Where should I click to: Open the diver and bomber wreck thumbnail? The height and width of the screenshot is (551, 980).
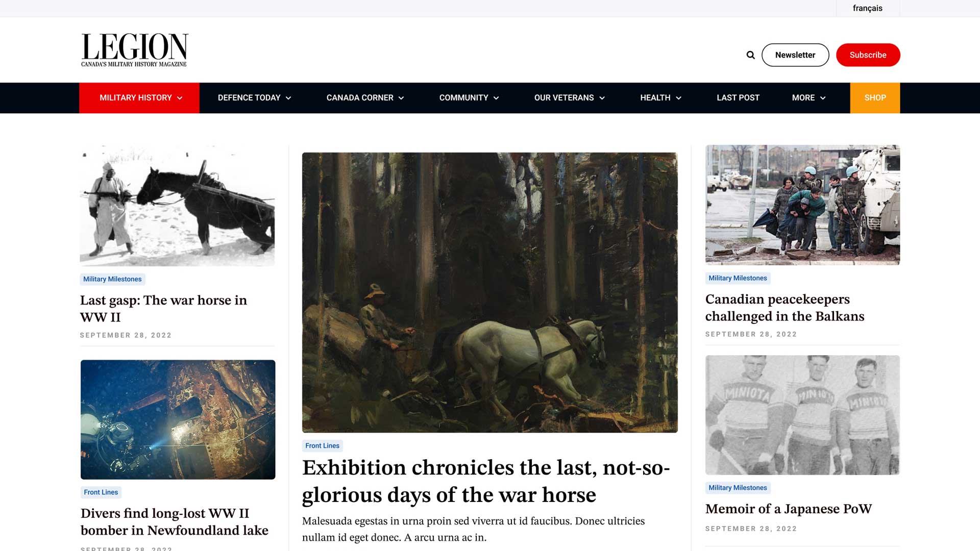[178, 419]
